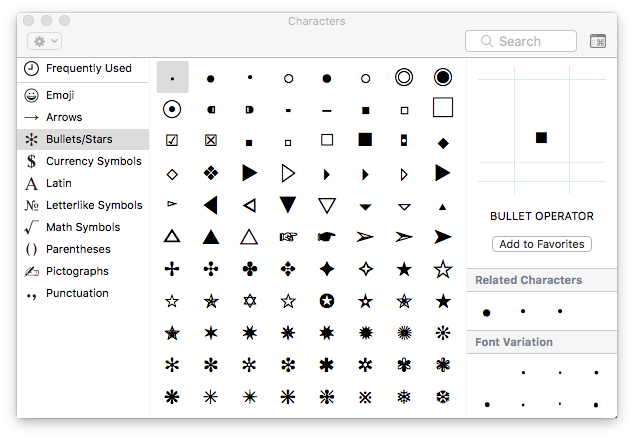Select Bullets/Stars in the sidebar

coord(83,139)
